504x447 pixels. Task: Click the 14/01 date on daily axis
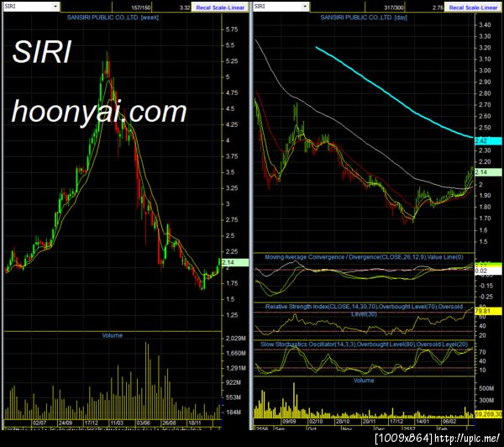pyautogui.click(x=422, y=421)
